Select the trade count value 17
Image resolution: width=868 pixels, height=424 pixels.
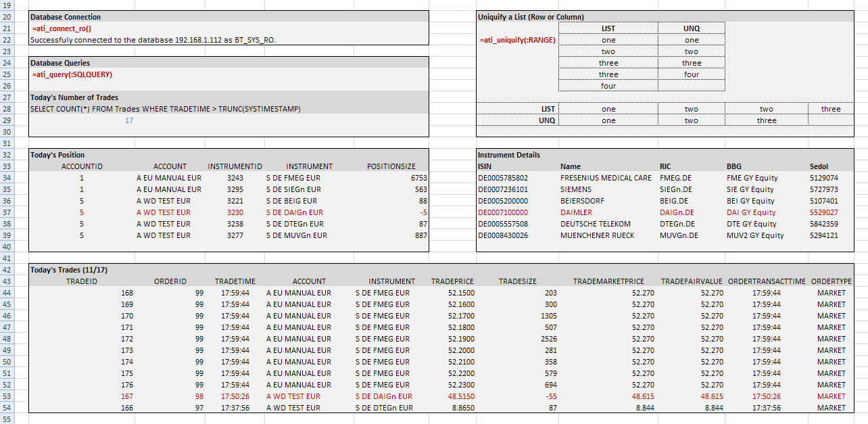(129, 120)
